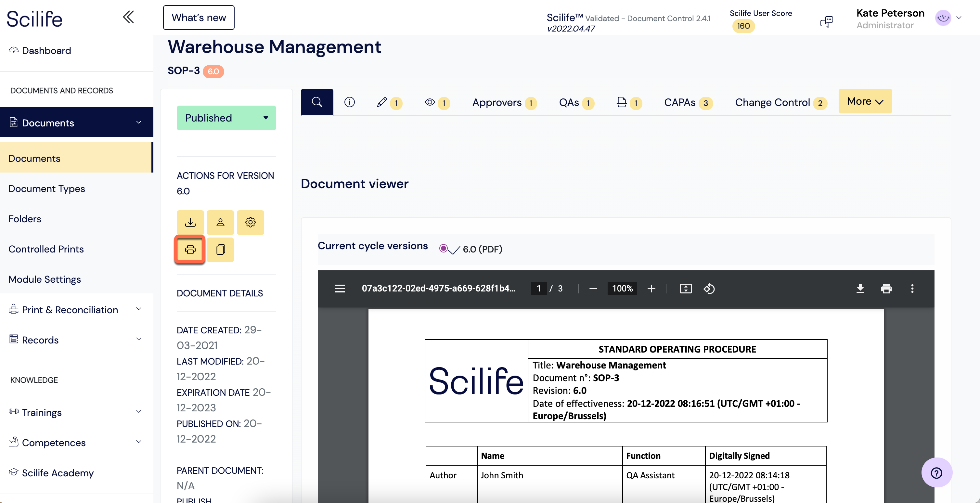Open Document Types in sidebar
This screenshot has height=503, width=980.
pyautogui.click(x=46, y=189)
